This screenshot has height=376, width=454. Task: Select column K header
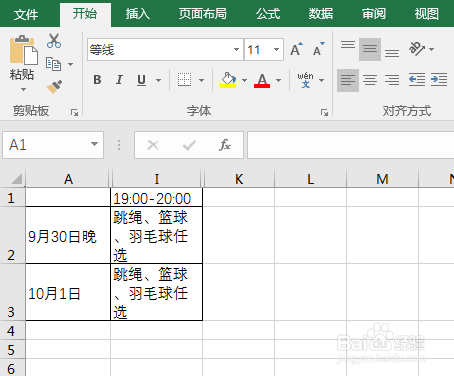pyautogui.click(x=239, y=179)
